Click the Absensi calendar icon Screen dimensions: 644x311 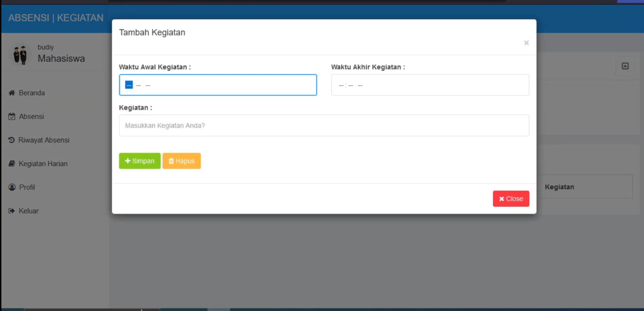tap(12, 116)
